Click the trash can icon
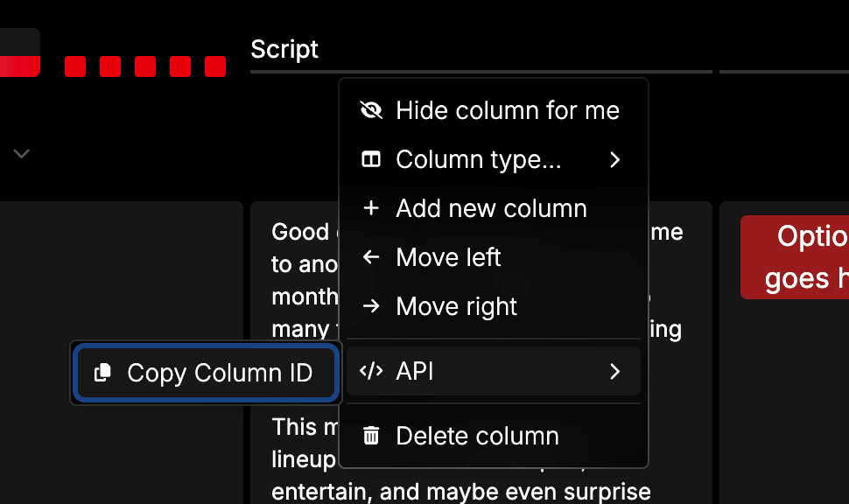The image size is (849, 504). point(371,436)
